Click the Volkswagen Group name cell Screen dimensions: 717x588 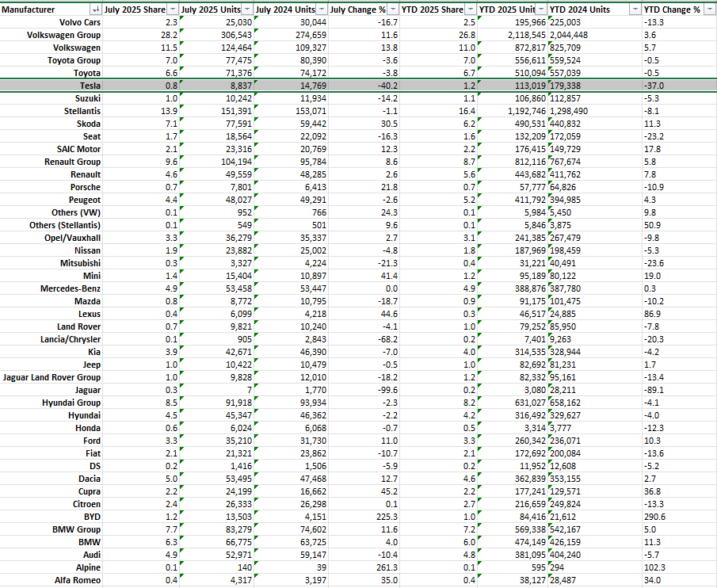pyautogui.click(x=51, y=35)
